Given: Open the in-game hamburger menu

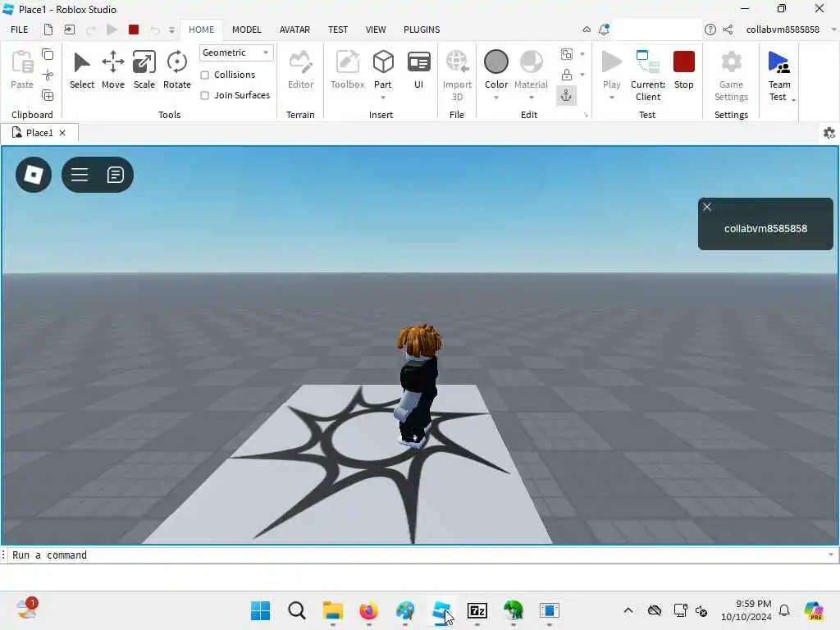Looking at the screenshot, I should (x=80, y=175).
